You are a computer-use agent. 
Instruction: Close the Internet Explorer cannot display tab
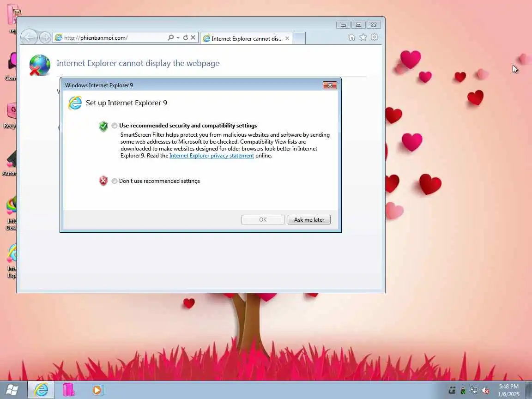[x=287, y=38]
